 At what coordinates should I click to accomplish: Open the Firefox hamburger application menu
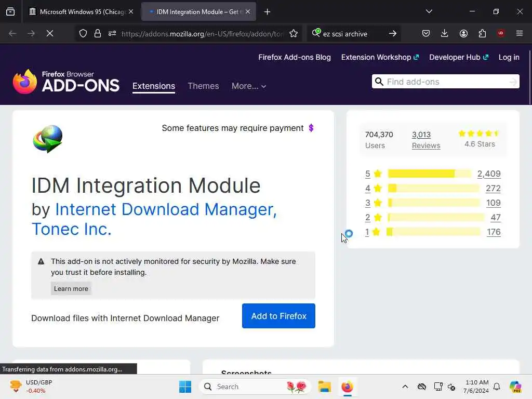tap(520, 33)
